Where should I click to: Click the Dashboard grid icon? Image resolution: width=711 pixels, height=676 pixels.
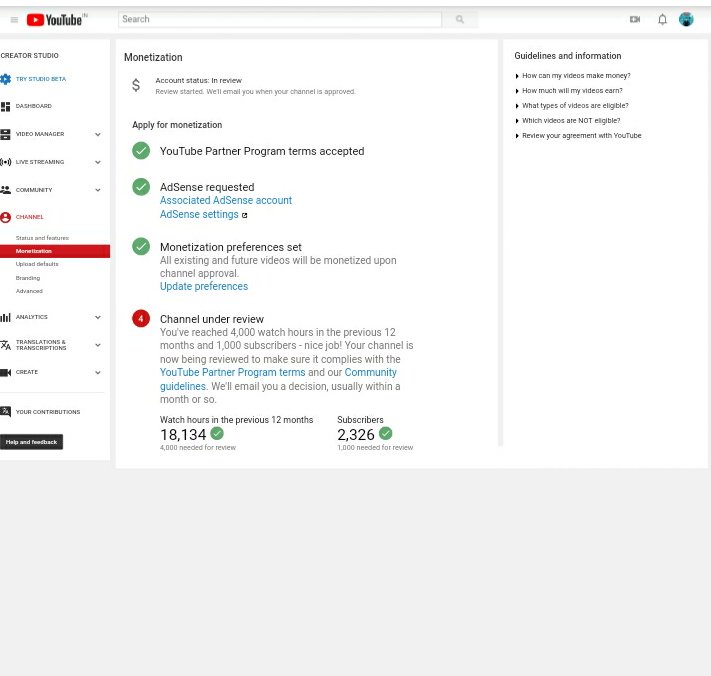tap(5, 107)
